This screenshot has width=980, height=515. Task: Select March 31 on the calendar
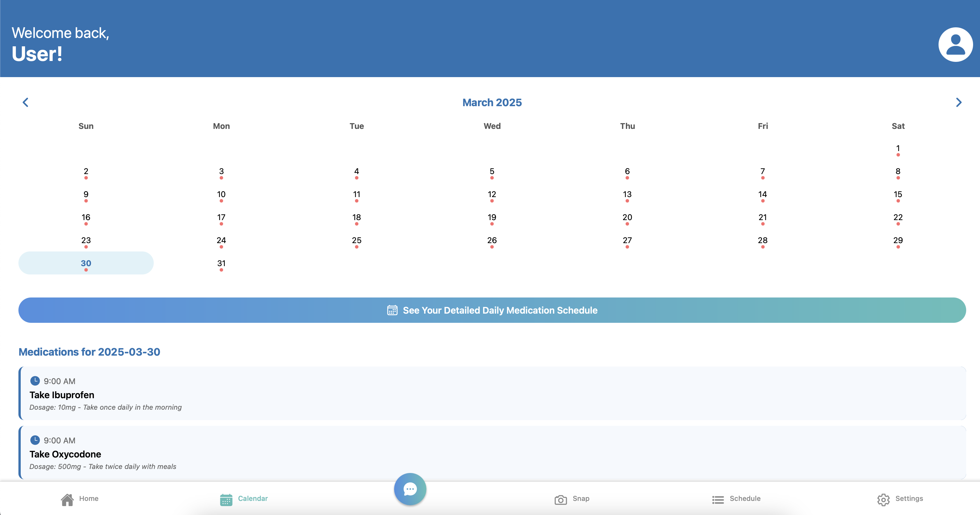point(221,263)
